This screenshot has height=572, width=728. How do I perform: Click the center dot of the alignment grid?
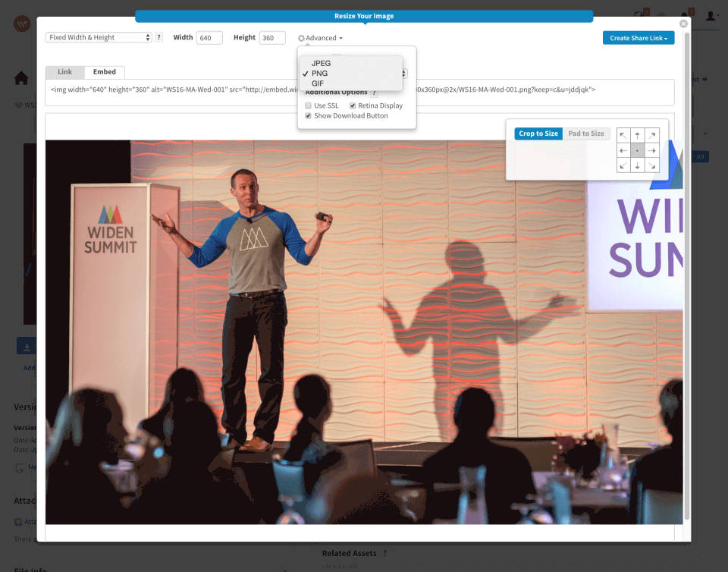click(x=638, y=150)
